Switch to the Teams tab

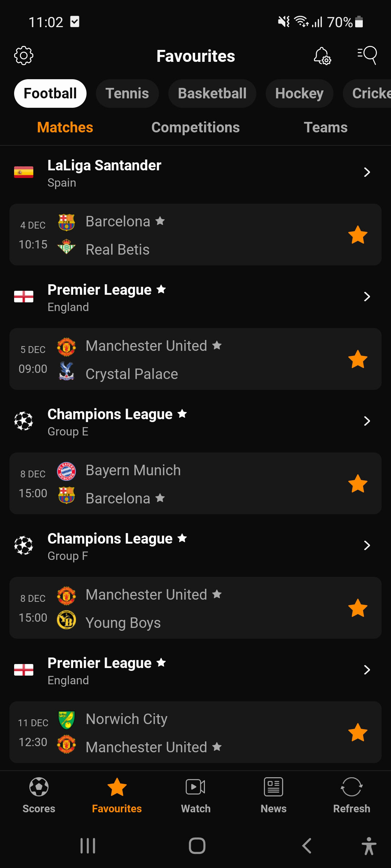click(325, 127)
